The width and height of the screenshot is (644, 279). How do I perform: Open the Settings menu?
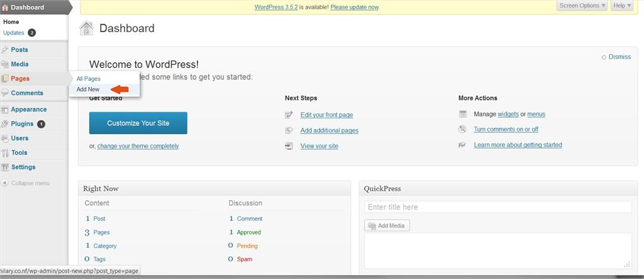click(23, 167)
